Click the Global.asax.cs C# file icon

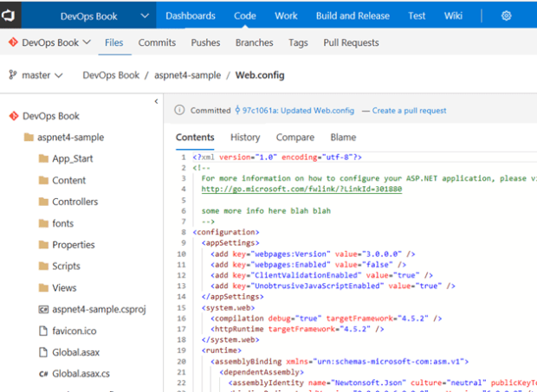[42, 374]
